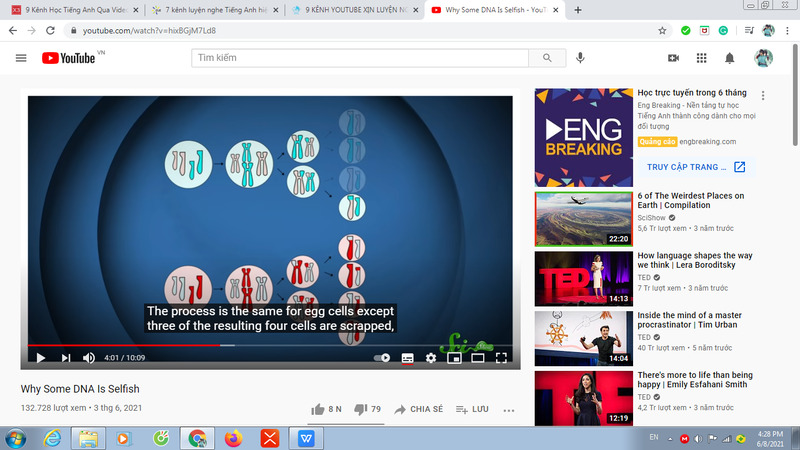Screen dimensions: 800x450
Task: Open a new browser tab
Action: [578, 10]
